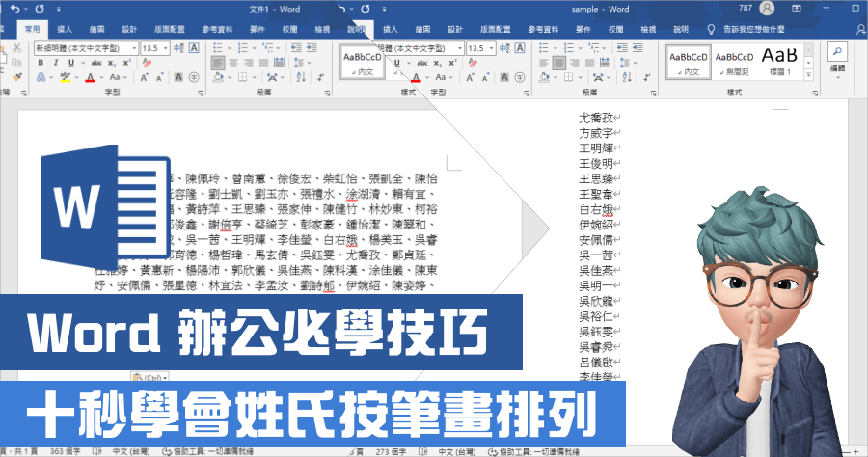Click Increase Indent in sample window

pos(637,48)
